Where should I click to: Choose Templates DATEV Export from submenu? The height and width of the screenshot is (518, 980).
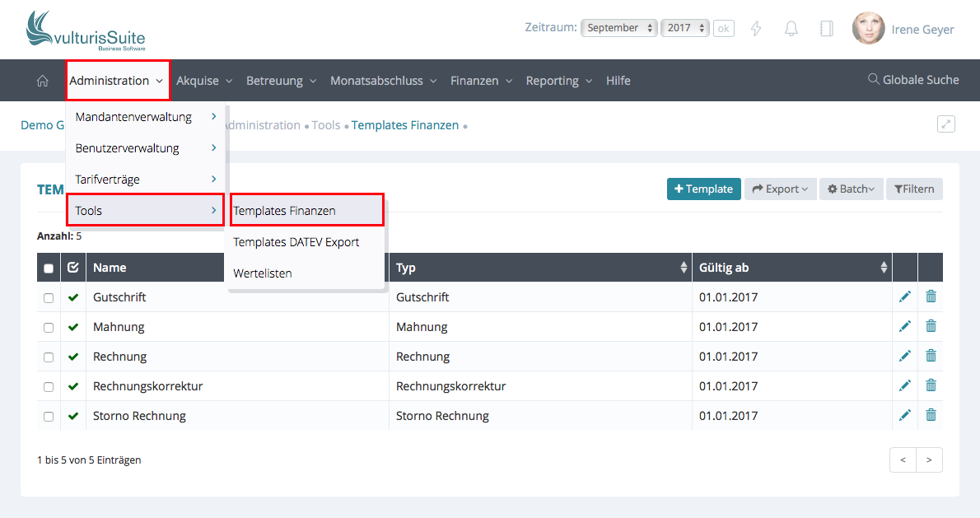coord(296,242)
